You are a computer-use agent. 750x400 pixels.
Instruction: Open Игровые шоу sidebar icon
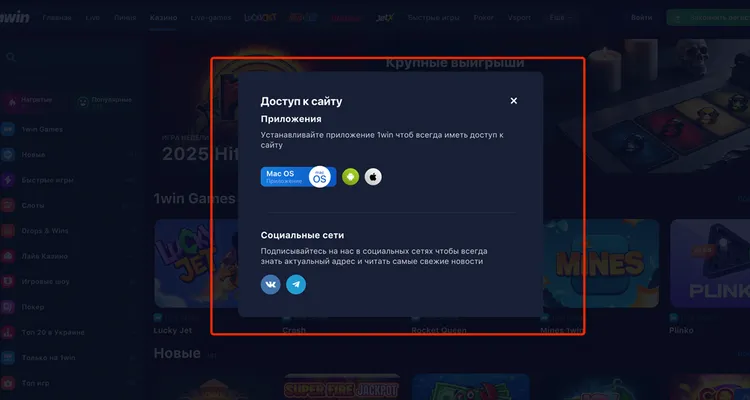(8, 281)
